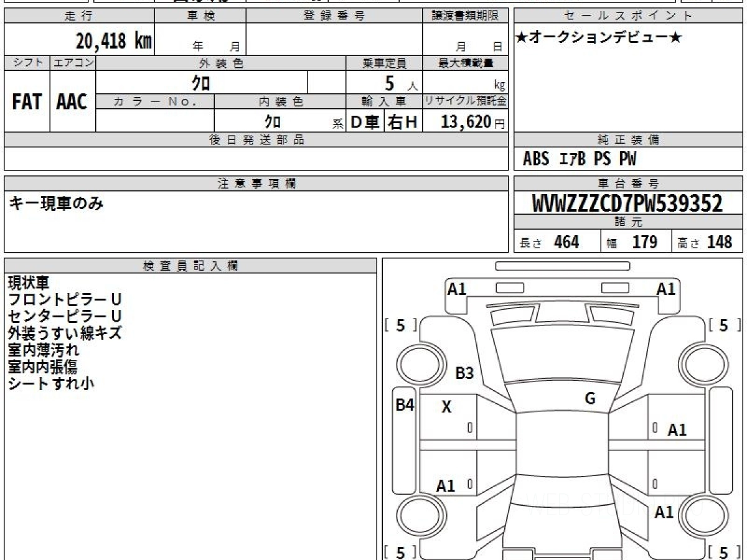Click the note キー現車のみ
Screen dimensions: 747x560
tap(56, 203)
